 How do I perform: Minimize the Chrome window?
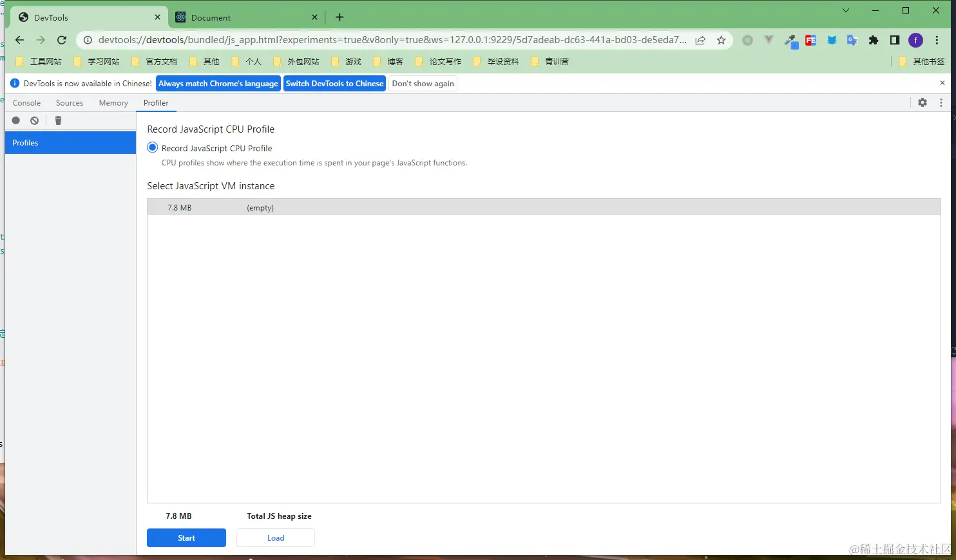[x=875, y=10]
